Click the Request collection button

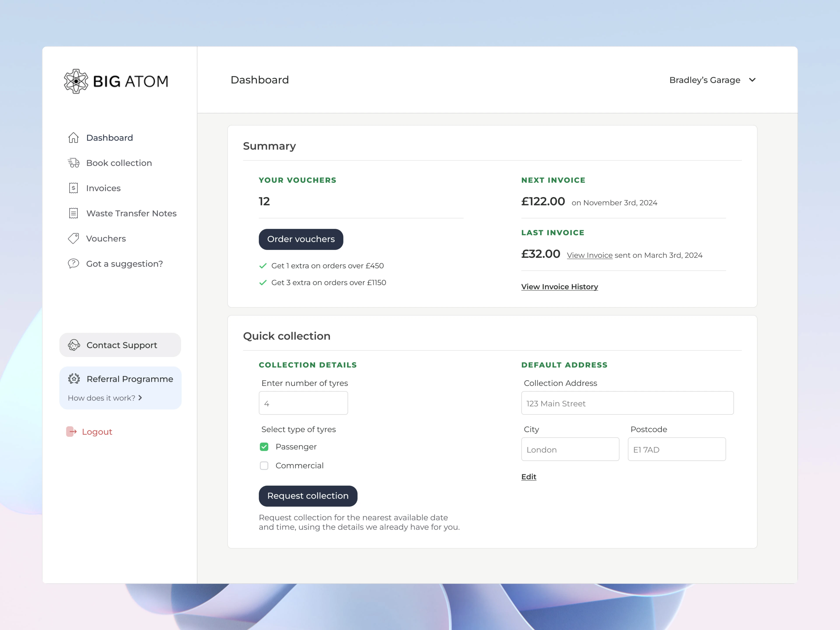308,496
